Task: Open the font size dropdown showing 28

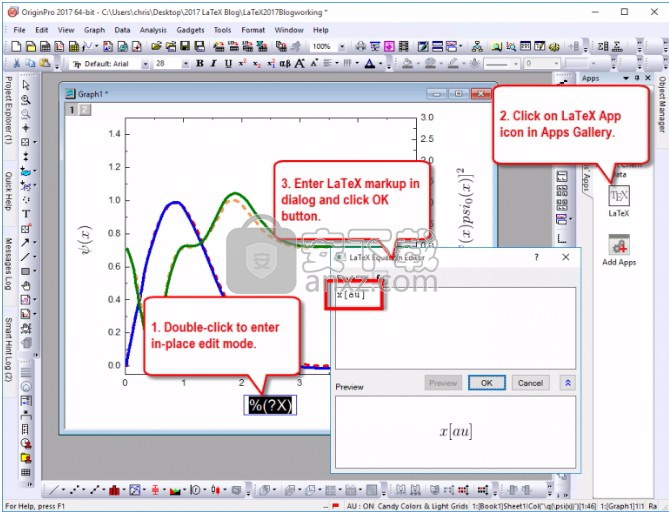Action: point(185,64)
